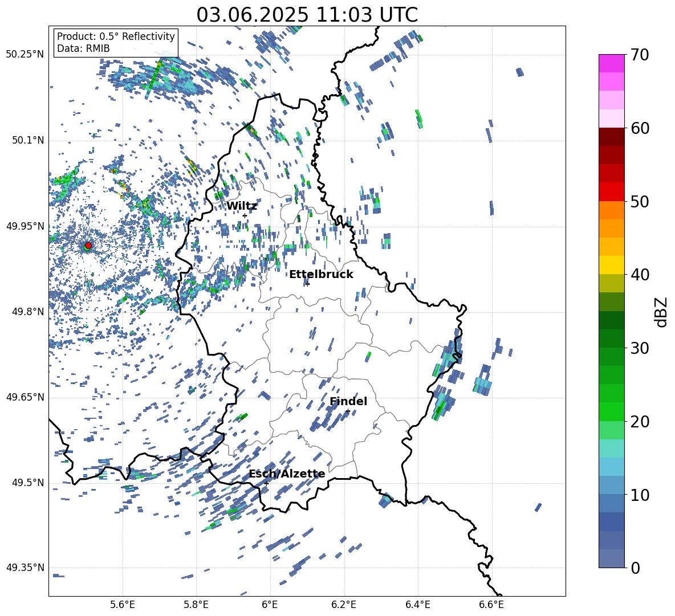Screen dimensions: 675x616
Task: Click the Ettelbruck cross marker
Action: (x=307, y=284)
